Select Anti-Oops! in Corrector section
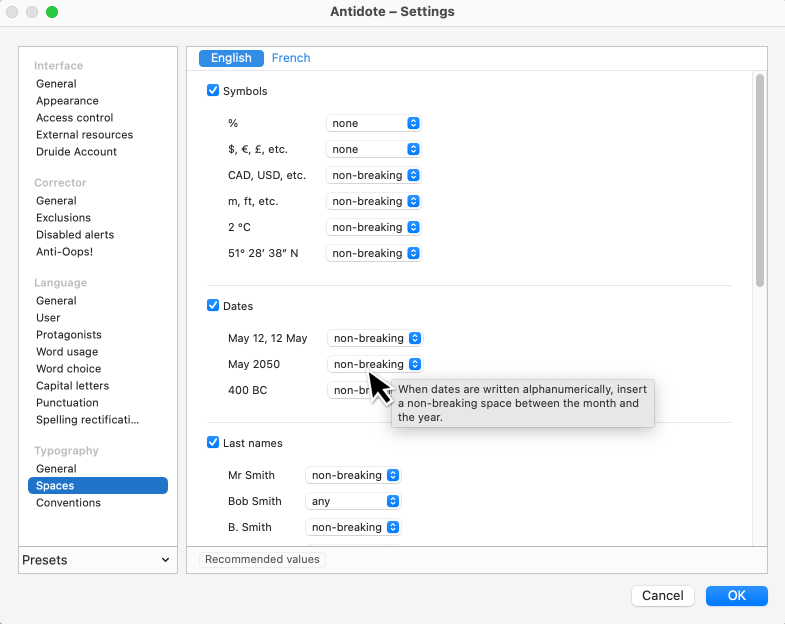 [64, 252]
